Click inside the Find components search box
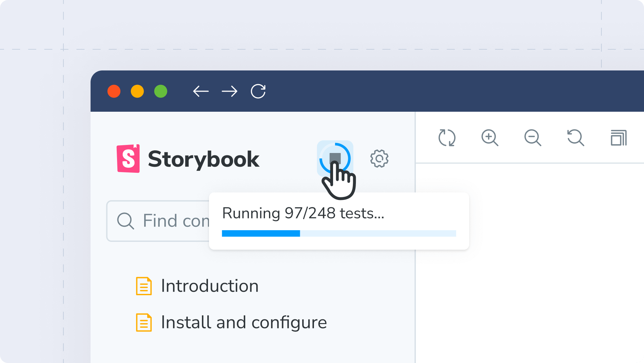This screenshot has height=363, width=644. 174,221
